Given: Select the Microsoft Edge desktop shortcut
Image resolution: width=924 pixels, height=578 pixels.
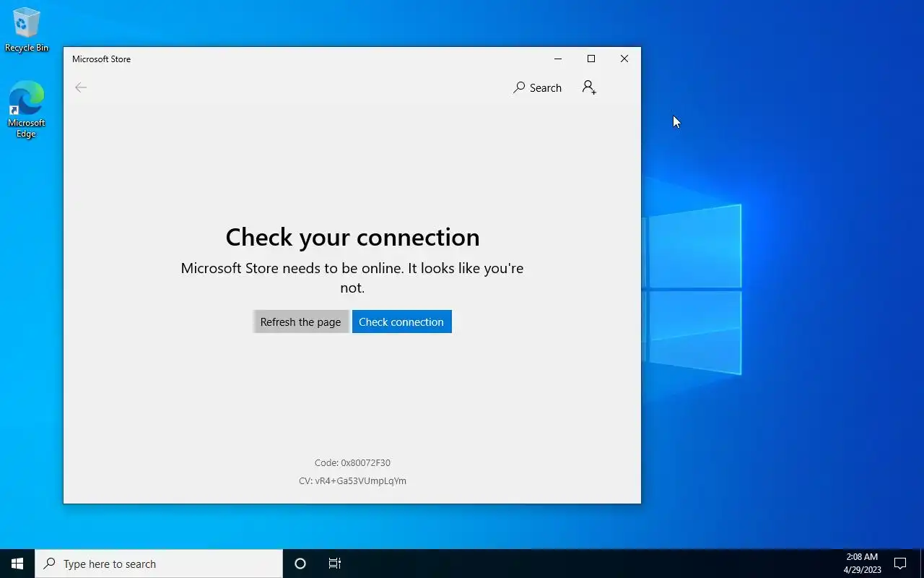Looking at the screenshot, I should point(27,109).
